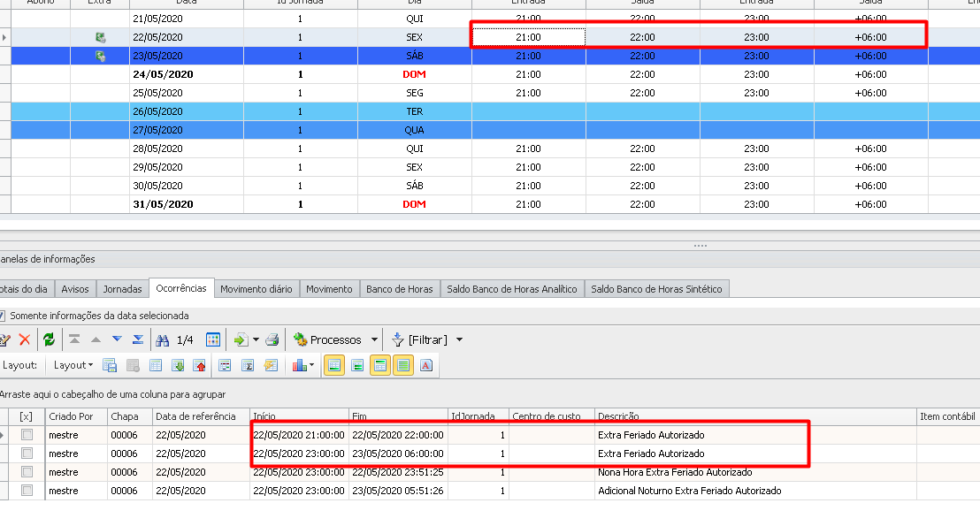Click the green refresh arrows icon
This screenshot has height=526, width=980.
49,339
